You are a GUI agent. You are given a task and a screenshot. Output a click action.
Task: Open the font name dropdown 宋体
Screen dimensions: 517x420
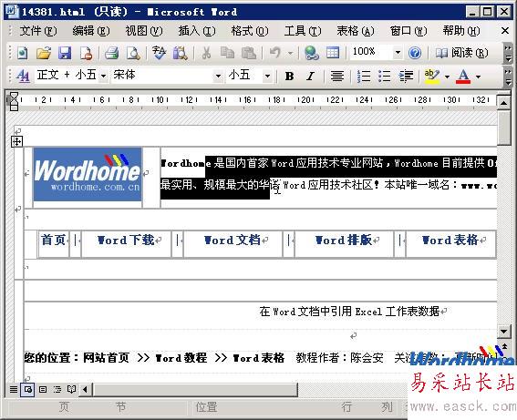pyautogui.click(x=218, y=77)
